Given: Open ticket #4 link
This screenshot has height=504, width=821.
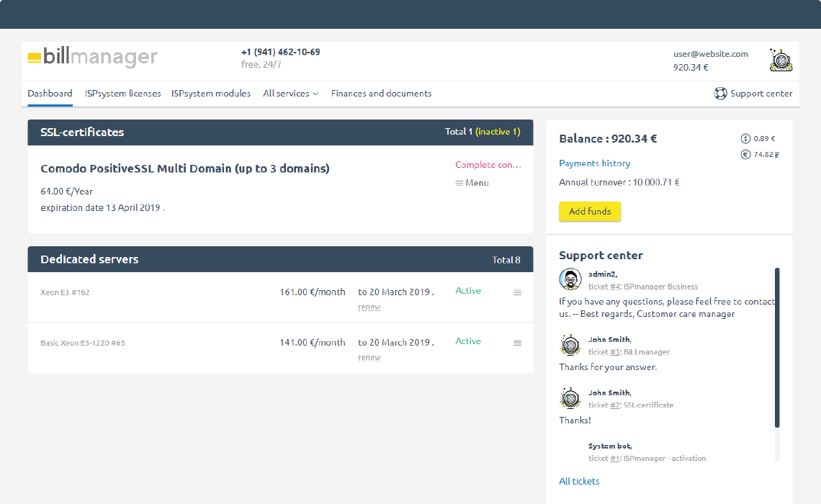Looking at the screenshot, I should click(615, 287).
